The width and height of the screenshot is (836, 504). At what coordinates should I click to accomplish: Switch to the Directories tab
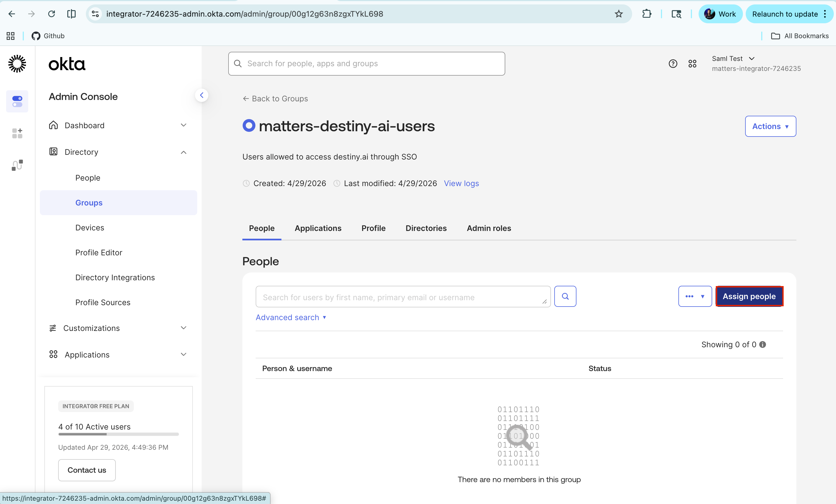pos(426,228)
